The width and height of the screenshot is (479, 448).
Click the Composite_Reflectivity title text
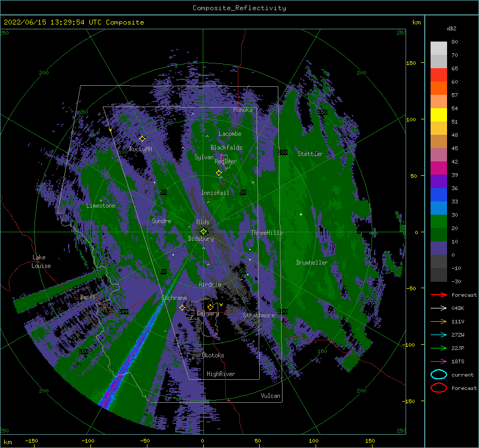(x=240, y=8)
